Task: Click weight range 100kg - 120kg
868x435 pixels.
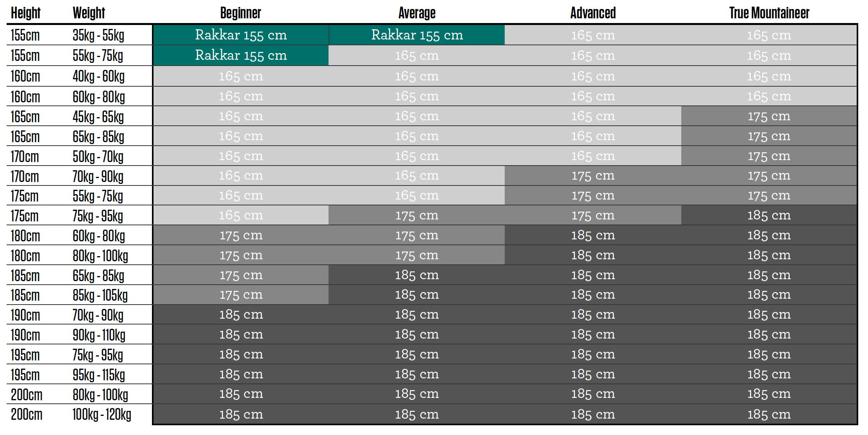Action: pos(102,414)
